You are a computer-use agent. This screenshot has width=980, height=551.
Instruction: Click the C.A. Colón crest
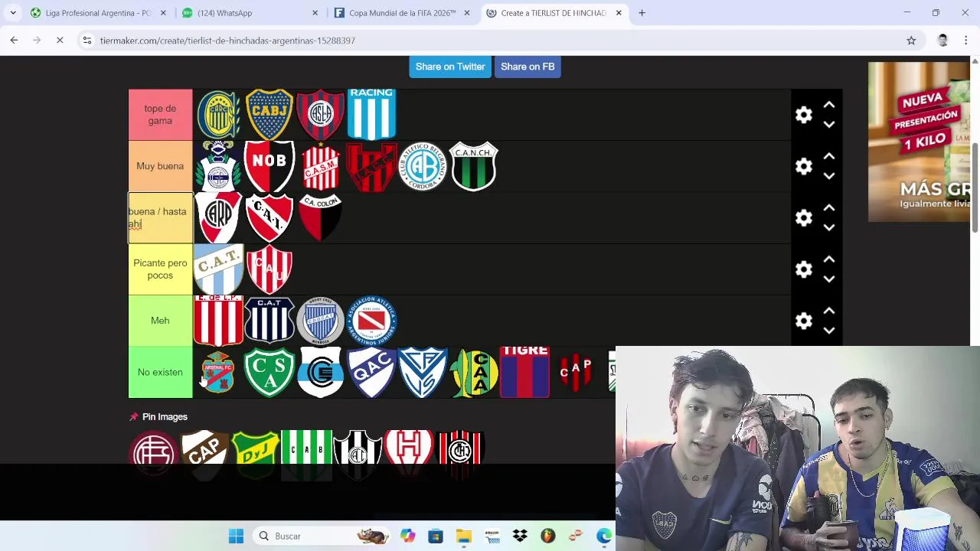[320, 217]
